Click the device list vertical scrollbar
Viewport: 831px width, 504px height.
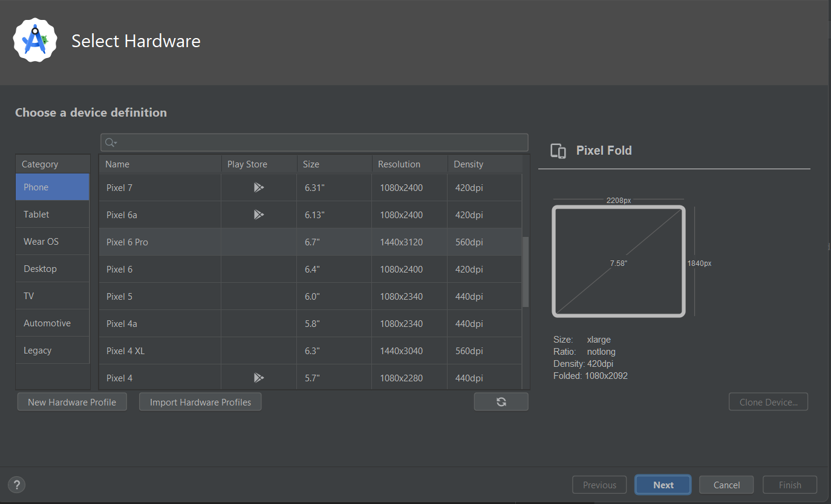(x=526, y=272)
